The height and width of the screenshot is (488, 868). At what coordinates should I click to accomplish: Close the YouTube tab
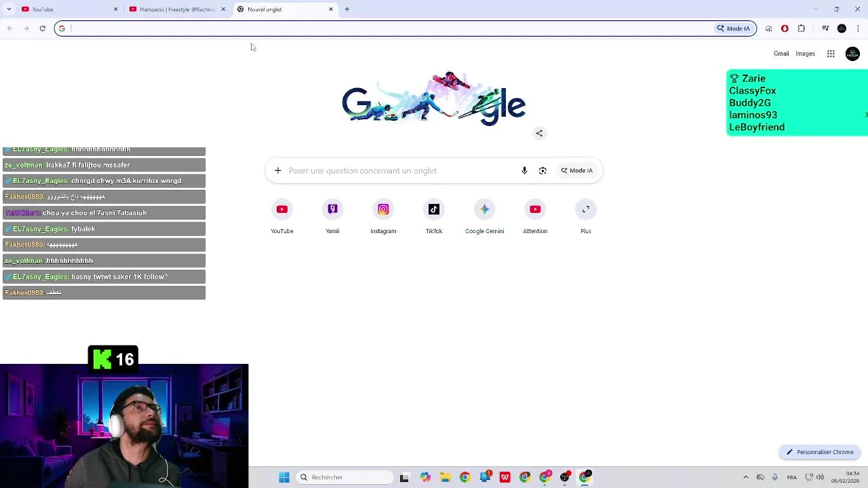(x=115, y=9)
